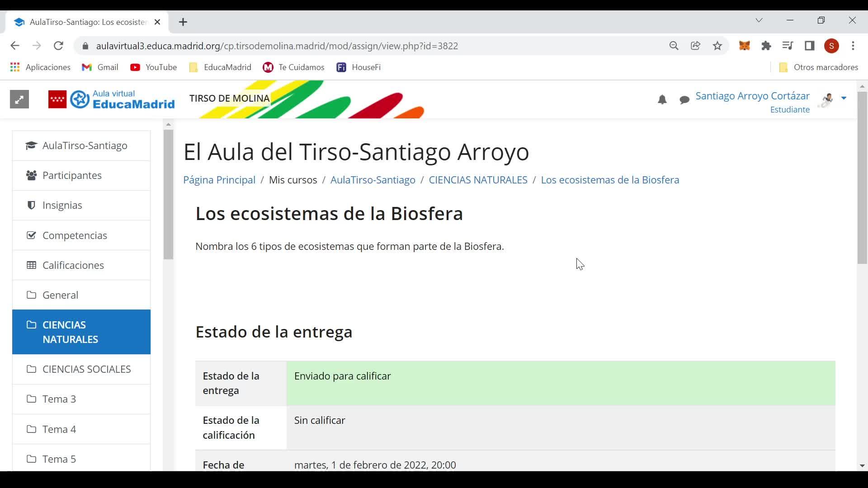Select CIENCIAS SOCIALES section
This screenshot has height=488, width=868.
tap(86, 369)
